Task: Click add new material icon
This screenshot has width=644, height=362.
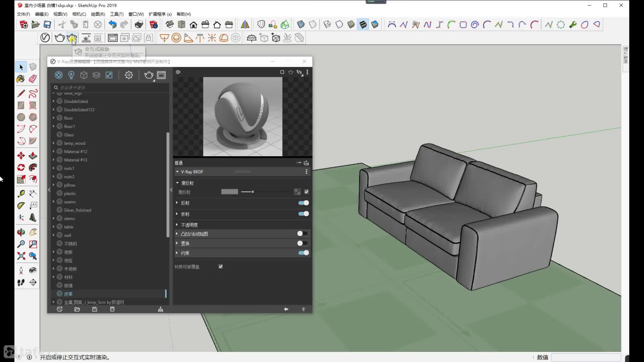Action: (60, 309)
